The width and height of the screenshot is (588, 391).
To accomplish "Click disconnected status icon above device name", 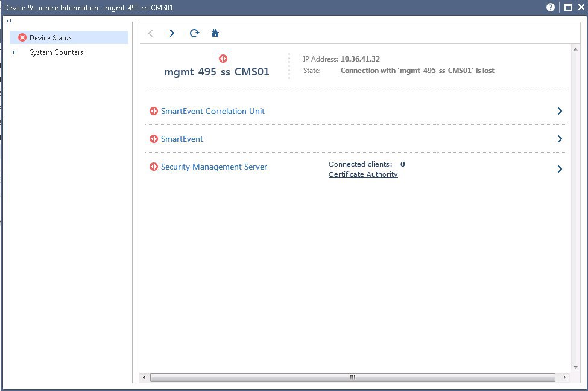I will (x=223, y=59).
